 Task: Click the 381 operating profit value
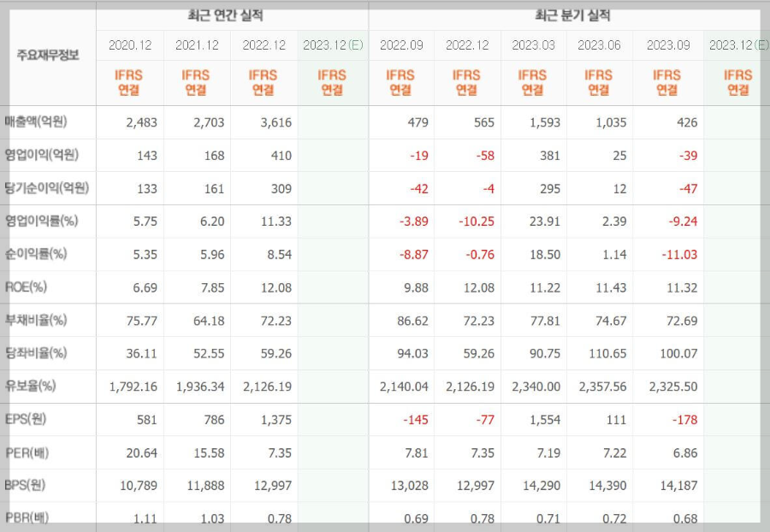click(550, 156)
